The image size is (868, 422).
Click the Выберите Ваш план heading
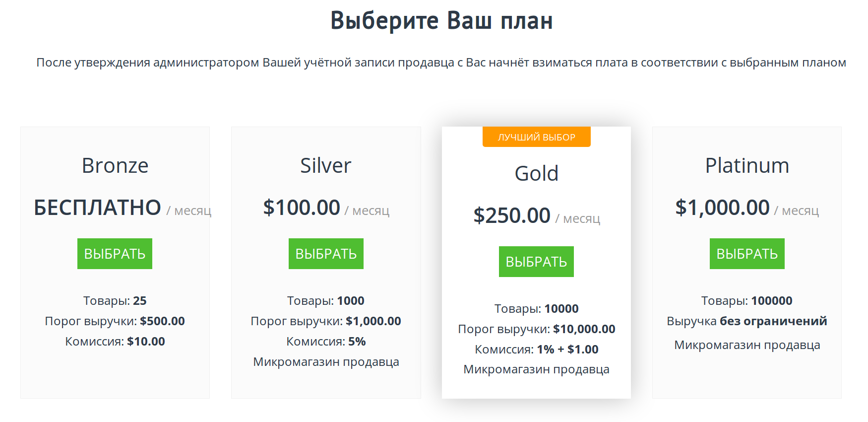point(441,20)
